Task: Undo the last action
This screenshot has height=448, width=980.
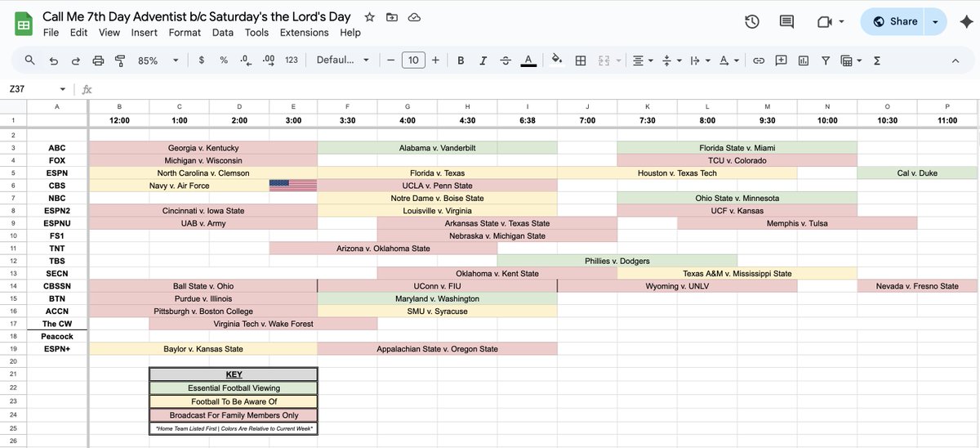Action: (x=54, y=60)
